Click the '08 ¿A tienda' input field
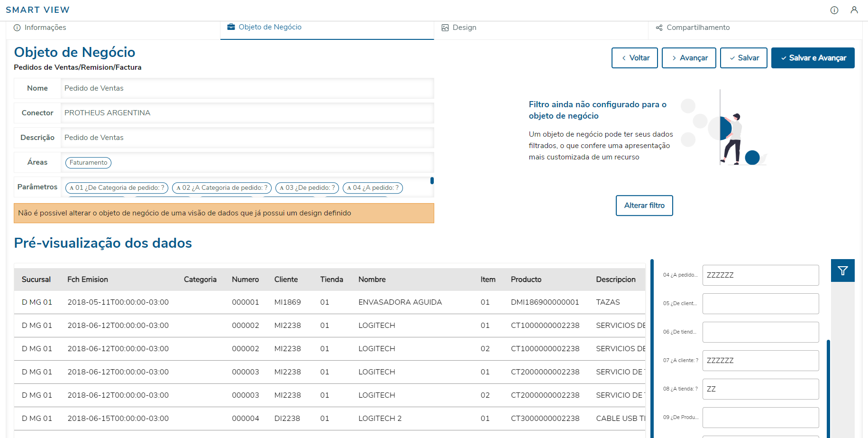Viewport: 868px width, 438px height. coord(760,389)
